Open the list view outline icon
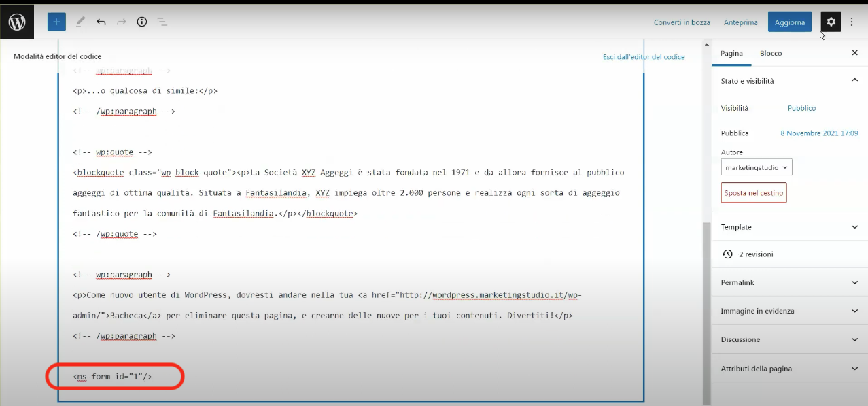868x406 pixels. point(162,21)
